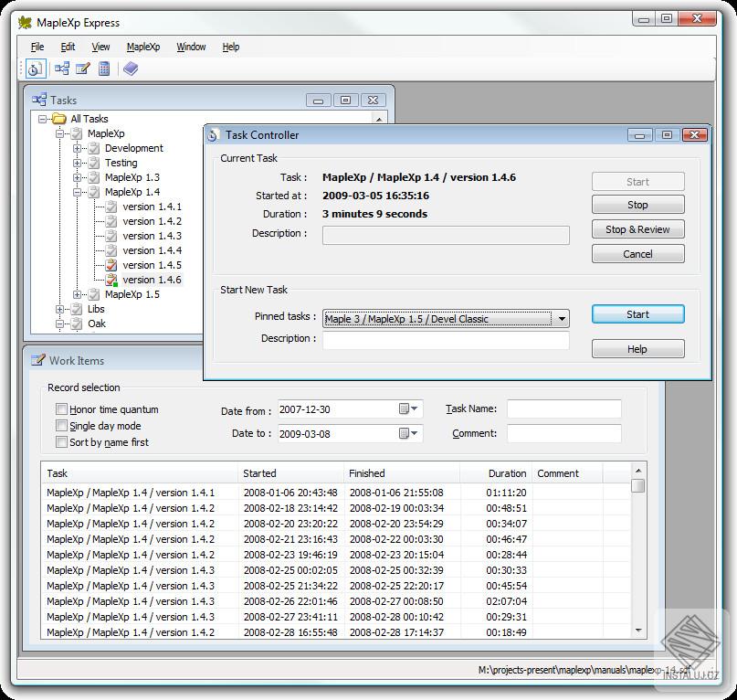This screenshot has height=700, width=737.
Task: Click the Oak task icon
Action: [x=76, y=323]
